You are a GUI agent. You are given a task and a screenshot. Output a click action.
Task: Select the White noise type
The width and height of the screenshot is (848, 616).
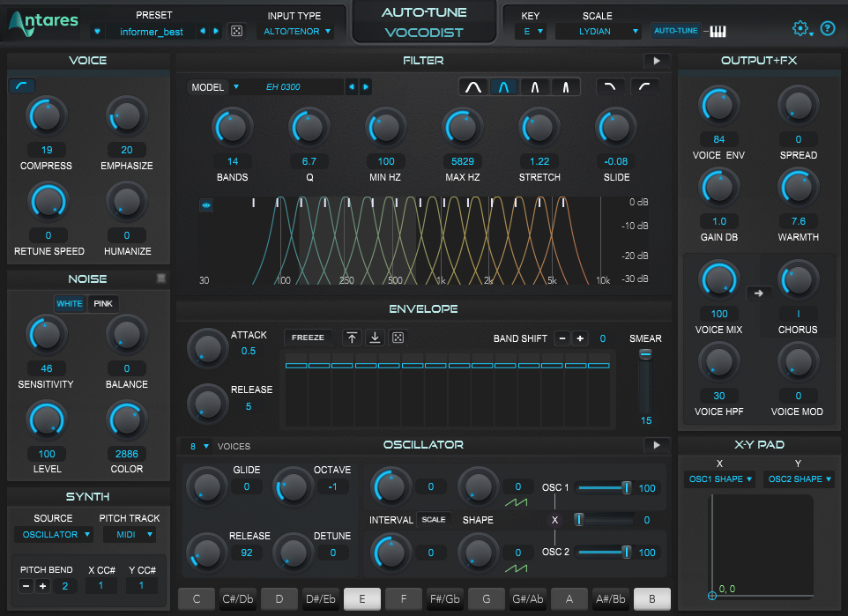click(70, 303)
